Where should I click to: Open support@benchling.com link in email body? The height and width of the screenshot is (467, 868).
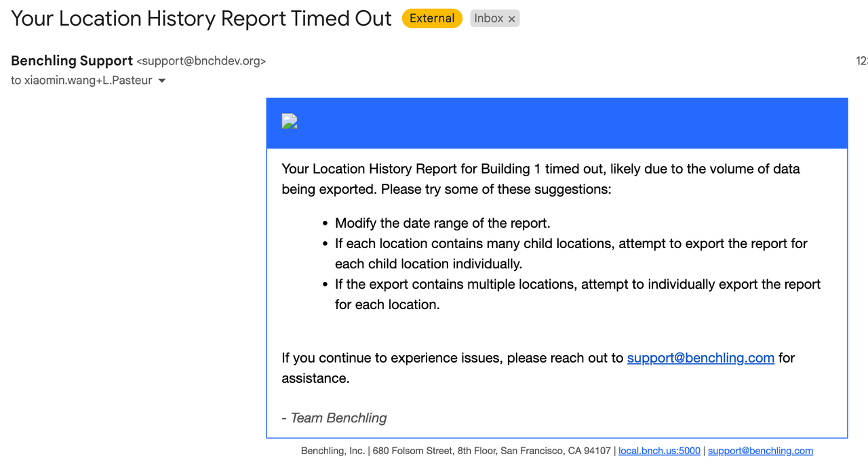[x=701, y=358]
